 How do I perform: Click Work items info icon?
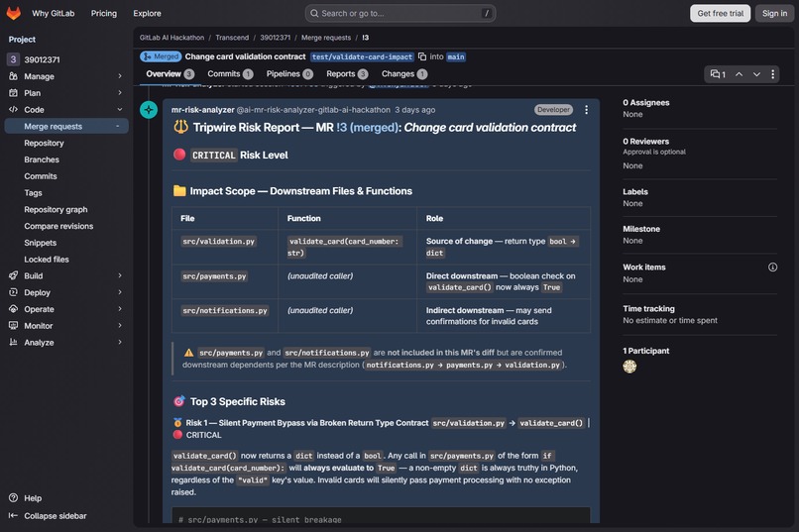point(772,267)
